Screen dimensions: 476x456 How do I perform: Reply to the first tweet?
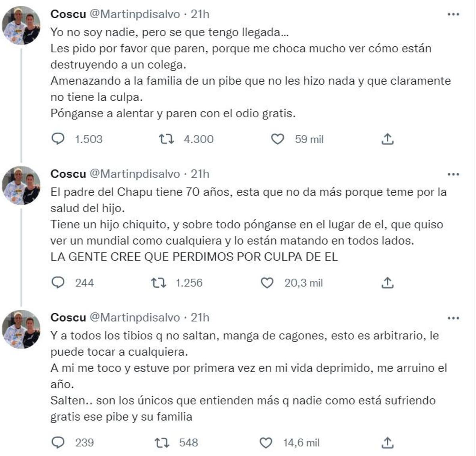(58, 139)
